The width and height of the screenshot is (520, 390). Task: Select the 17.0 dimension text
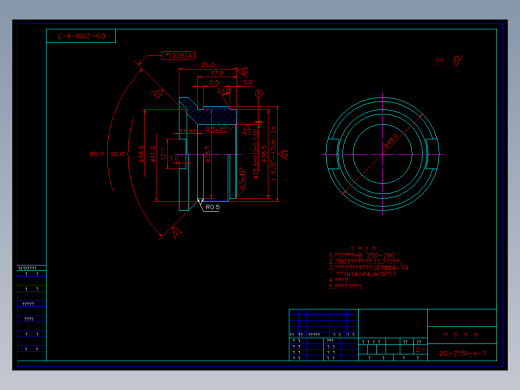pos(217,73)
